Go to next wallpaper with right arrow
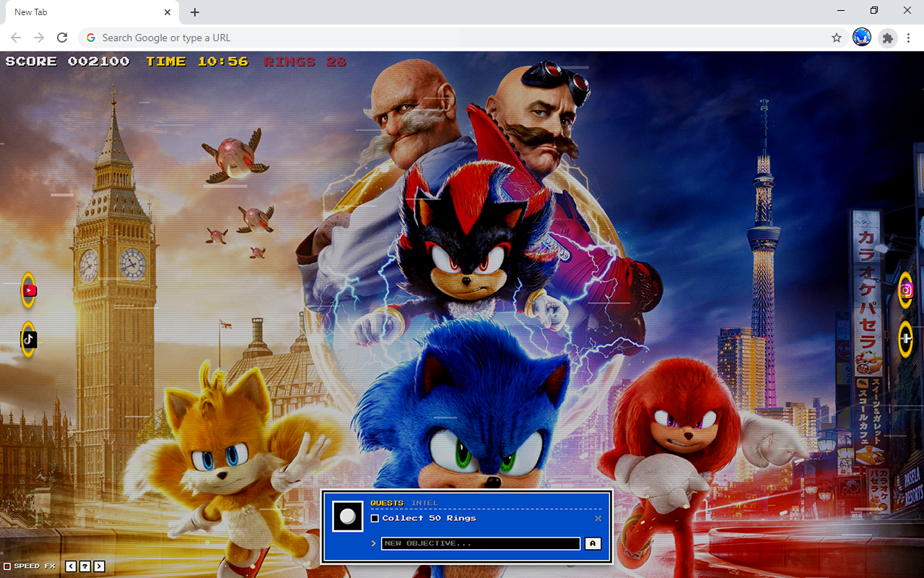Viewport: 924px width, 578px height. pyautogui.click(x=100, y=566)
